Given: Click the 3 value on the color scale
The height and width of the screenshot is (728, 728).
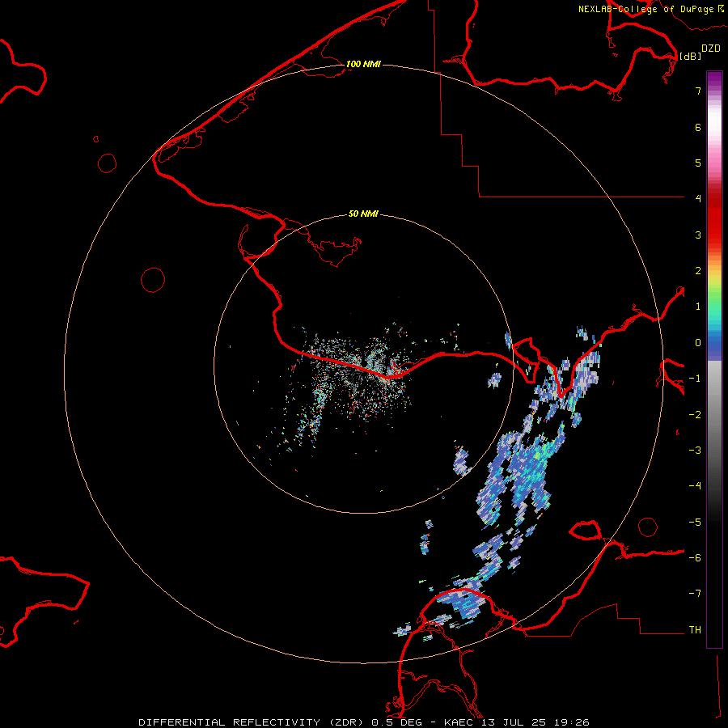Looking at the screenshot, I should pos(698,235).
